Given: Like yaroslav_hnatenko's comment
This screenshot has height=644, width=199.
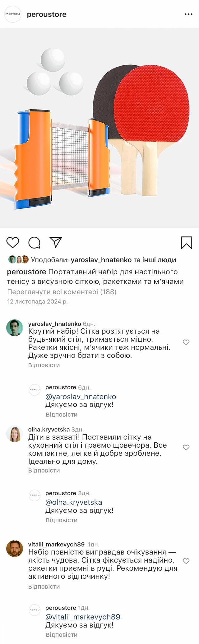Looking at the screenshot, I should pyautogui.click(x=186, y=342).
